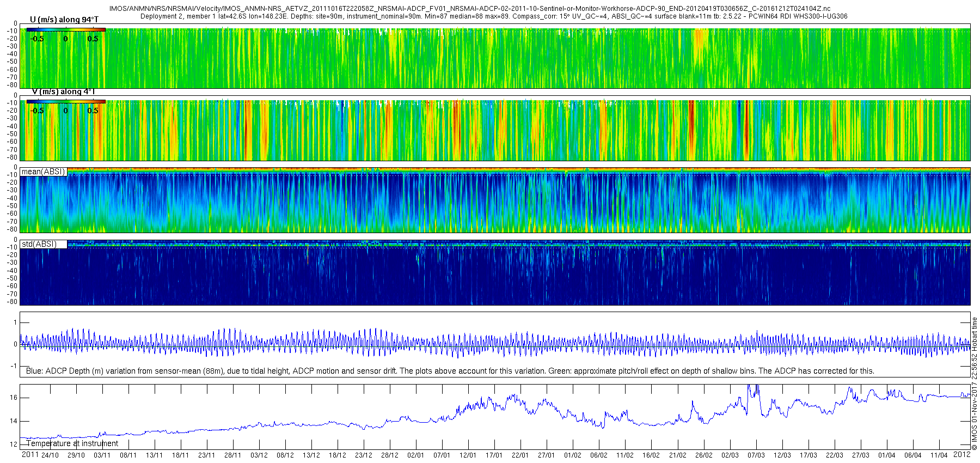This screenshot has height=463, width=980.
Task: Click the 02/01 date tick label
Action: tap(415, 455)
